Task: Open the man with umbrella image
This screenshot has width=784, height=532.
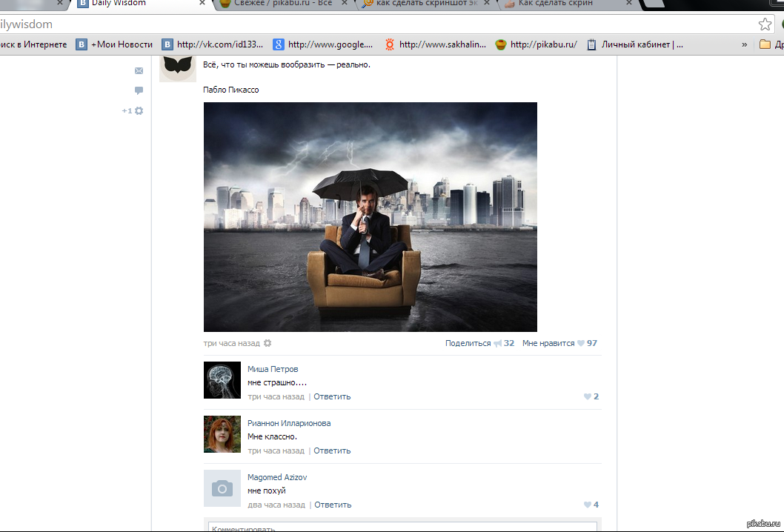Action: point(370,217)
